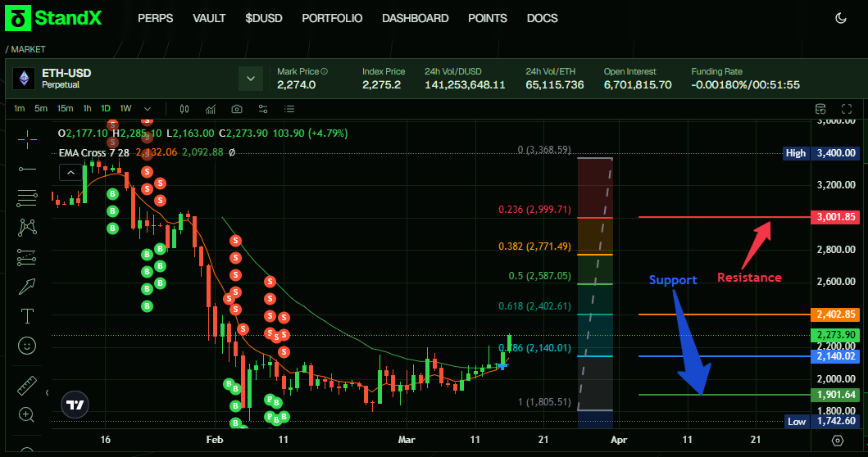Viewport: 868px width, 457px height.
Task: Open the VAULT page
Action: click(209, 18)
